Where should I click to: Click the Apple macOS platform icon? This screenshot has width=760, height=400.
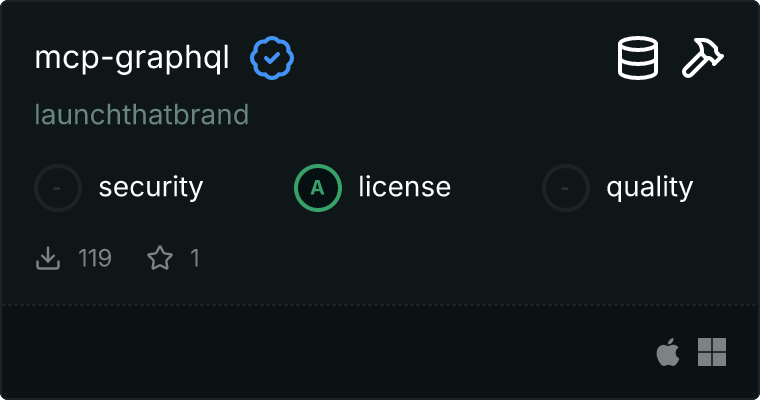click(667, 352)
